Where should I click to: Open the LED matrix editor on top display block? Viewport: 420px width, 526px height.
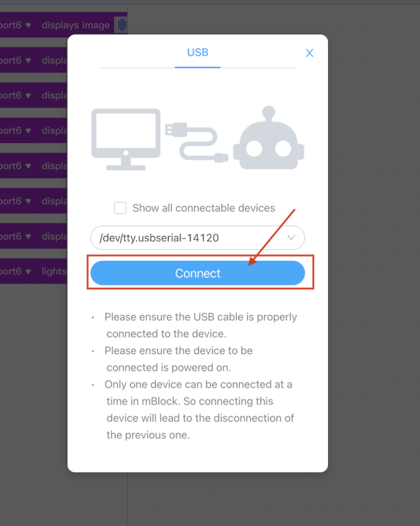120,25
